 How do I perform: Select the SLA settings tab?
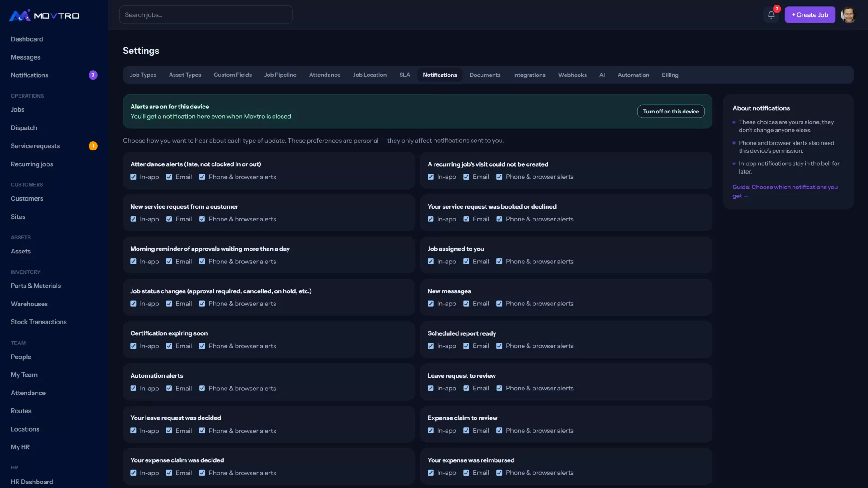[405, 75]
